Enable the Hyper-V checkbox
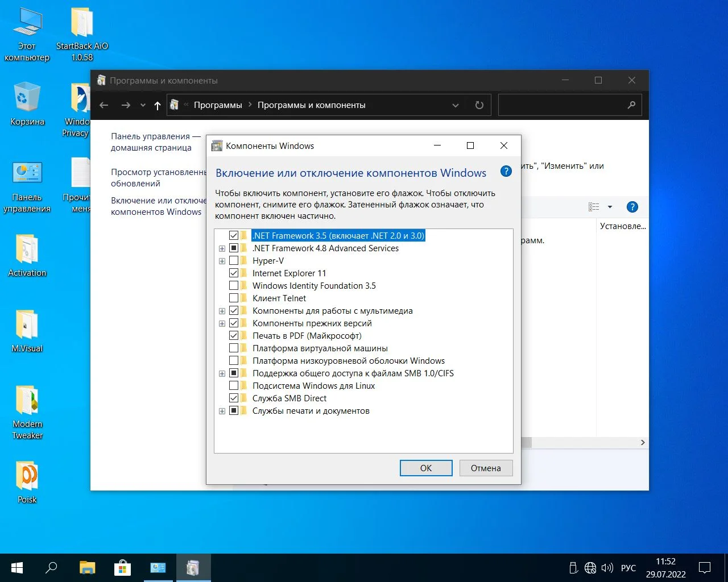 (234, 261)
